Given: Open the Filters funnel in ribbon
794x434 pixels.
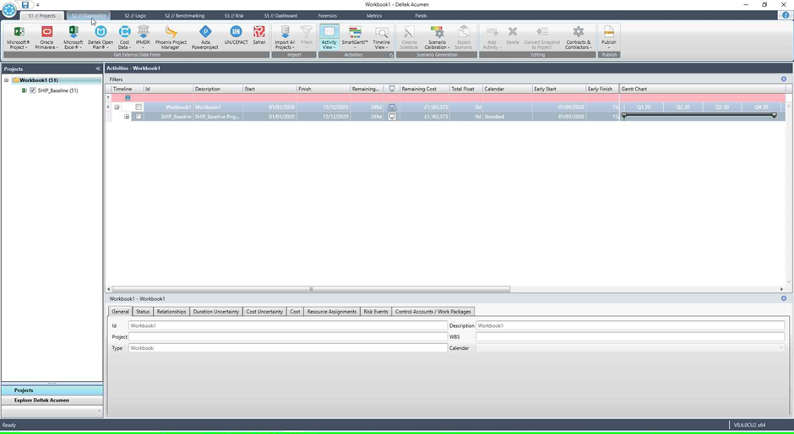Looking at the screenshot, I should pyautogui.click(x=306, y=37).
